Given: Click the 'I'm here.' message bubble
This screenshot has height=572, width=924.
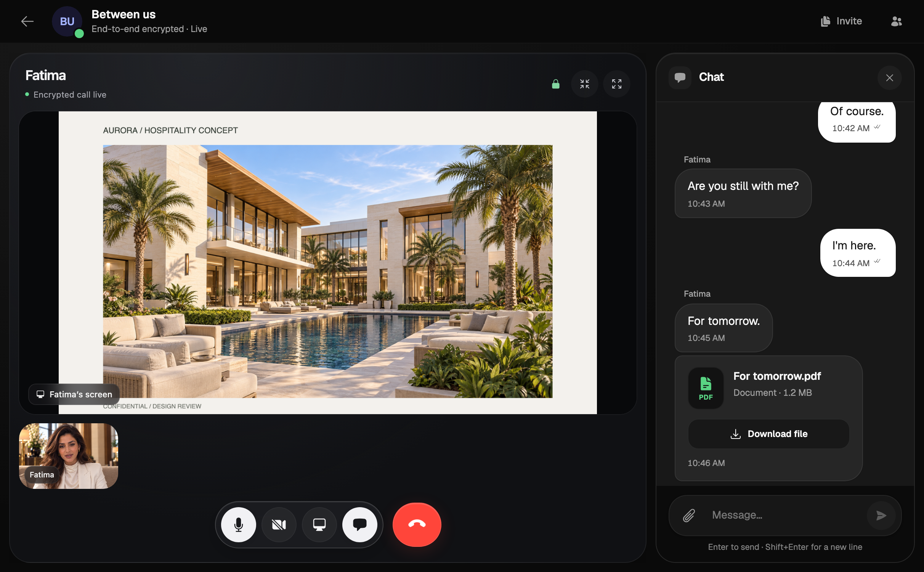Looking at the screenshot, I should click(858, 253).
